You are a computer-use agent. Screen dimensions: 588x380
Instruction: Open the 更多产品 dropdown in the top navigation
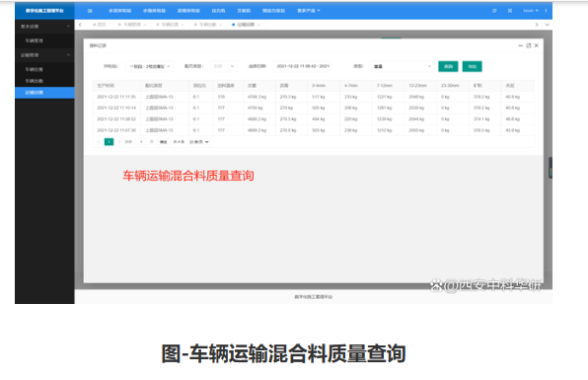309,11
